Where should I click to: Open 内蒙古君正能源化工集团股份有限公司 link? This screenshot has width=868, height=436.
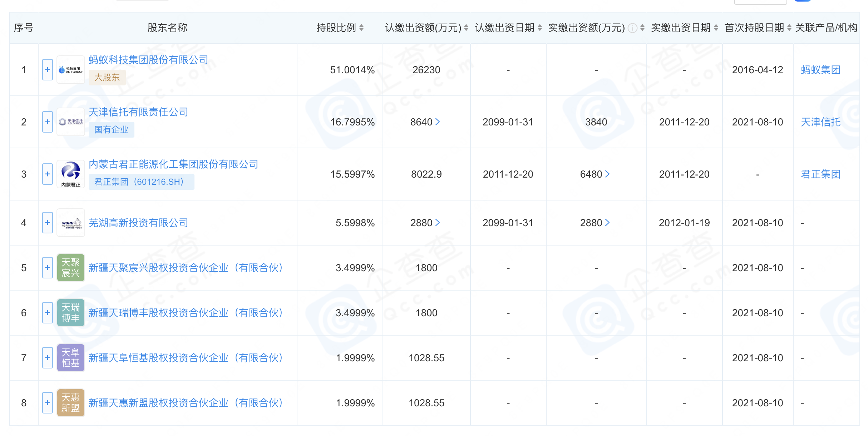click(173, 164)
